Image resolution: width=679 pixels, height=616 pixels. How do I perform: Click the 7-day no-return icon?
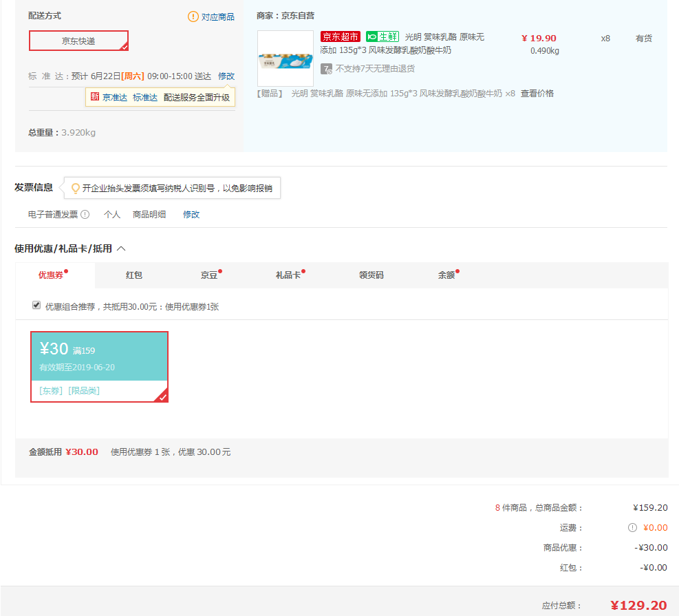click(326, 69)
